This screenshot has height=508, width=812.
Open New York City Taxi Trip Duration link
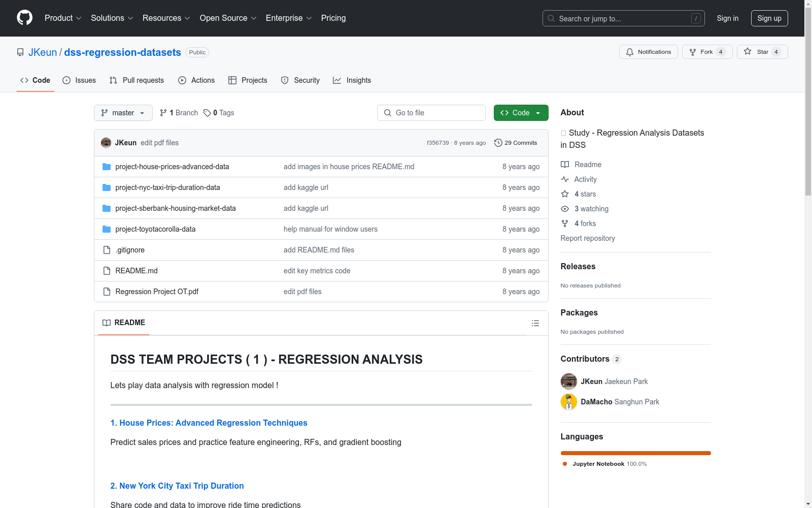tap(177, 486)
